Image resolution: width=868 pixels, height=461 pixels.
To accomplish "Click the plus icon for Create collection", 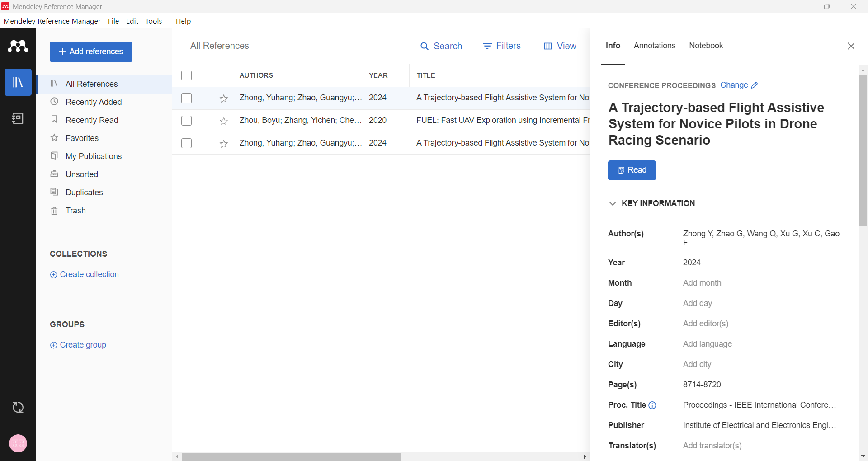I will (53, 275).
